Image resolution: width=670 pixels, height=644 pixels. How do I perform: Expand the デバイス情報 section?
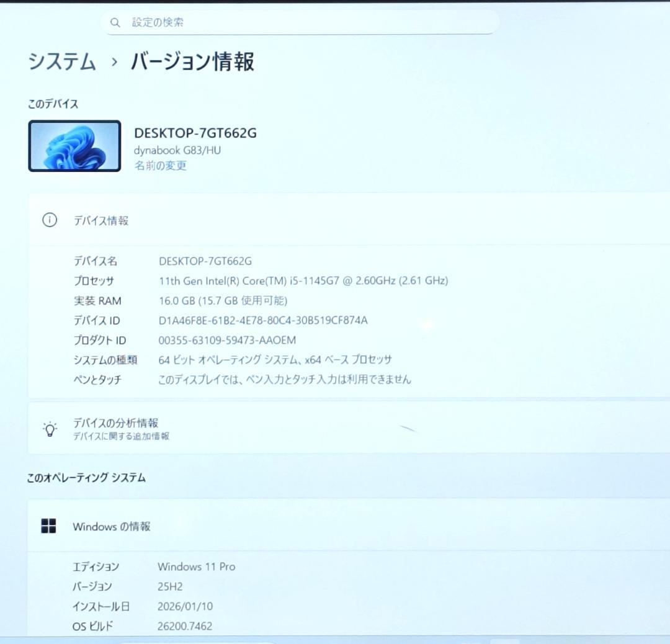click(102, 220)
